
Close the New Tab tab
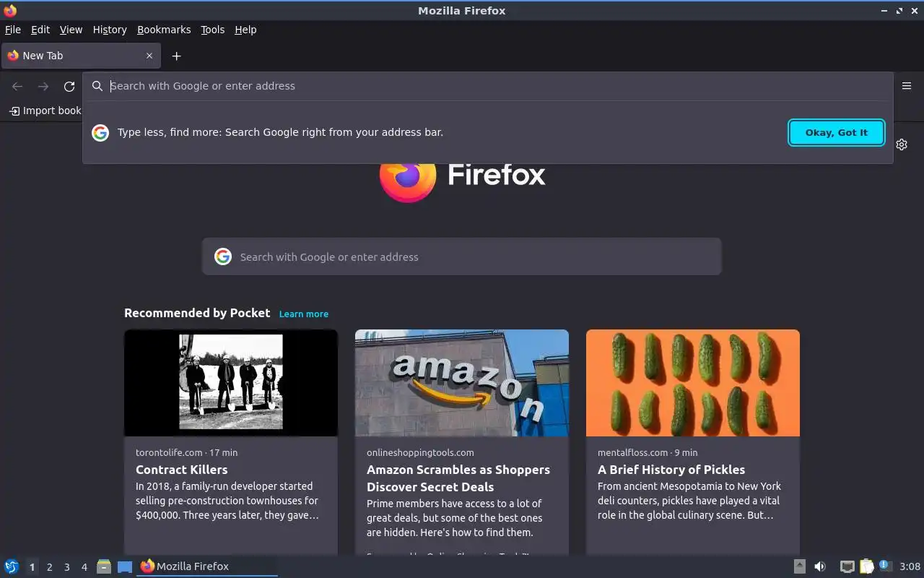(149, 56)
